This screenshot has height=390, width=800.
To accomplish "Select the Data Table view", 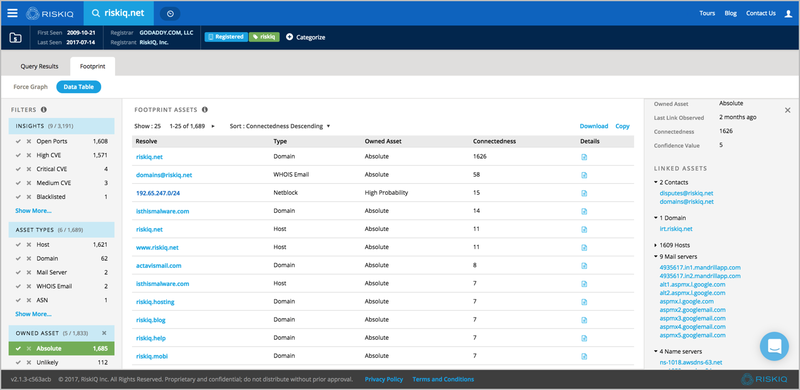I will [x=79, y=87].
